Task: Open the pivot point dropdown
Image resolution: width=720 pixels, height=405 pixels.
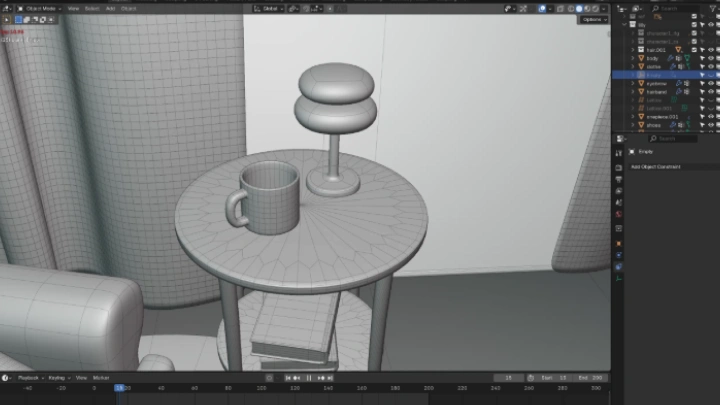Action: (x=293, y=8)
